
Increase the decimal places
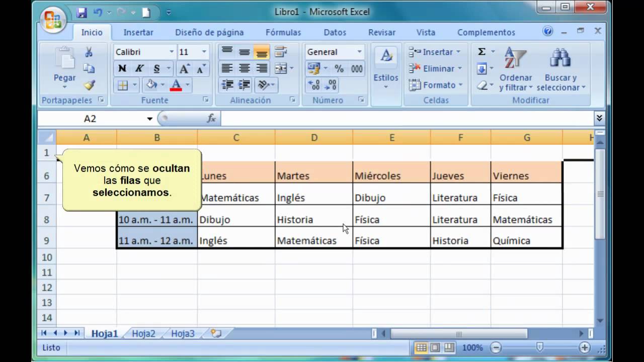click(313, 85)
